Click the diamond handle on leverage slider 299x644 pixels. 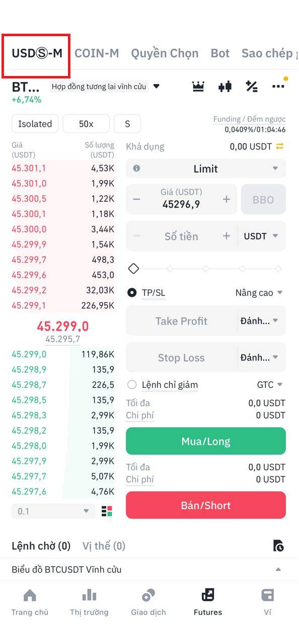pos(133,269)
